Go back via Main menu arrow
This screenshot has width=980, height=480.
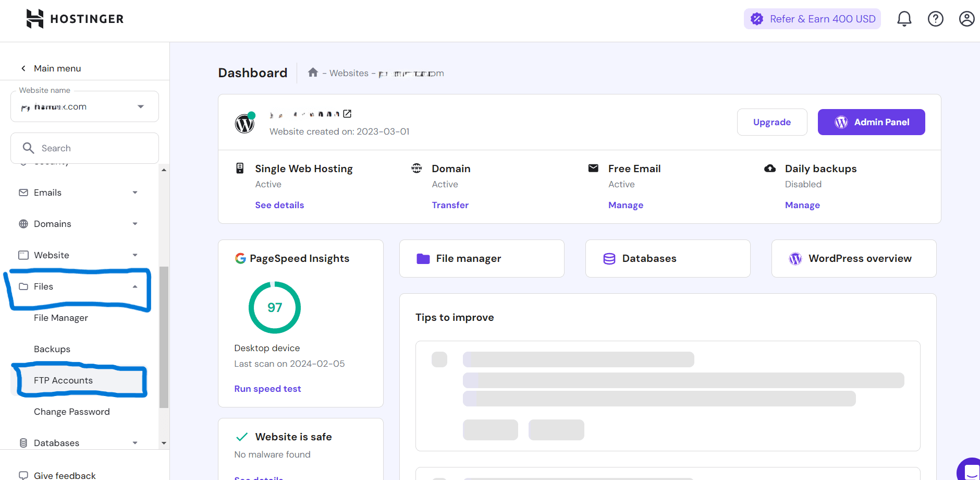tap(23, 68)
